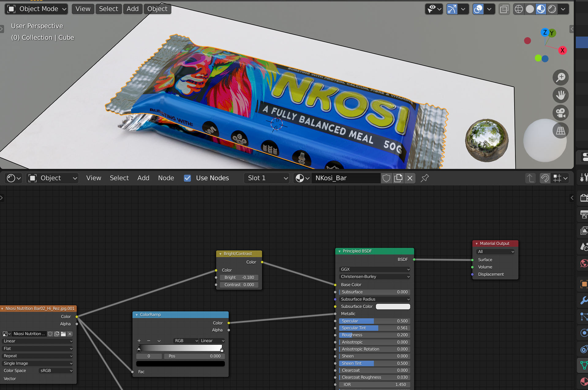Open viewport Select menu
Image resolution: width=588 pixels, height=390 pixels.
(x=108, y=9)
